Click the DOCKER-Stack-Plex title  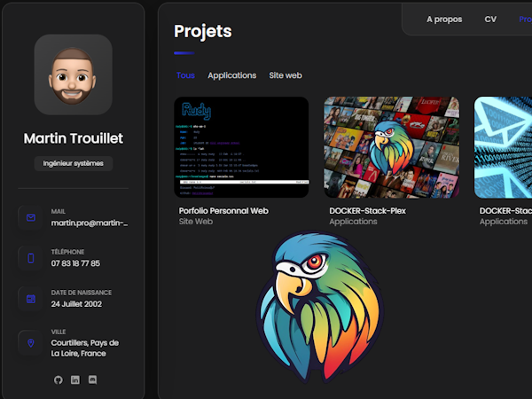coord(367,211)
